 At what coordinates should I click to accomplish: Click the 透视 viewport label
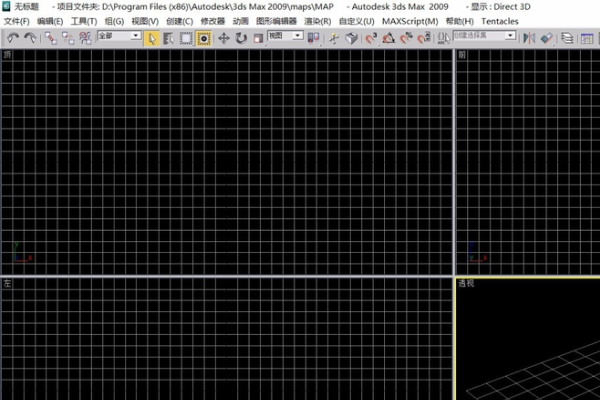pos(466,284)
